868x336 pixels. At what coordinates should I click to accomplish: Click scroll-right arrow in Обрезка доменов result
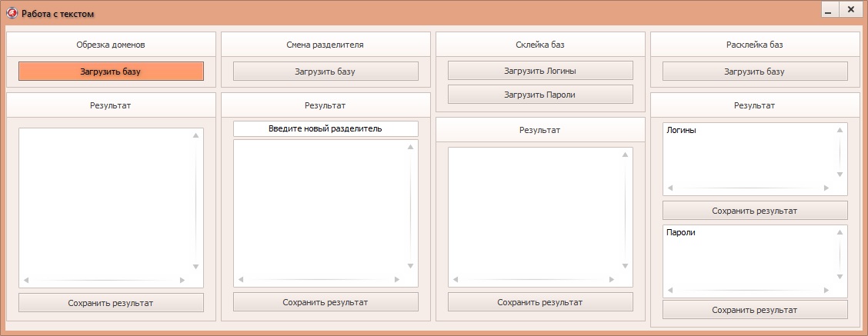pos(182,280)
